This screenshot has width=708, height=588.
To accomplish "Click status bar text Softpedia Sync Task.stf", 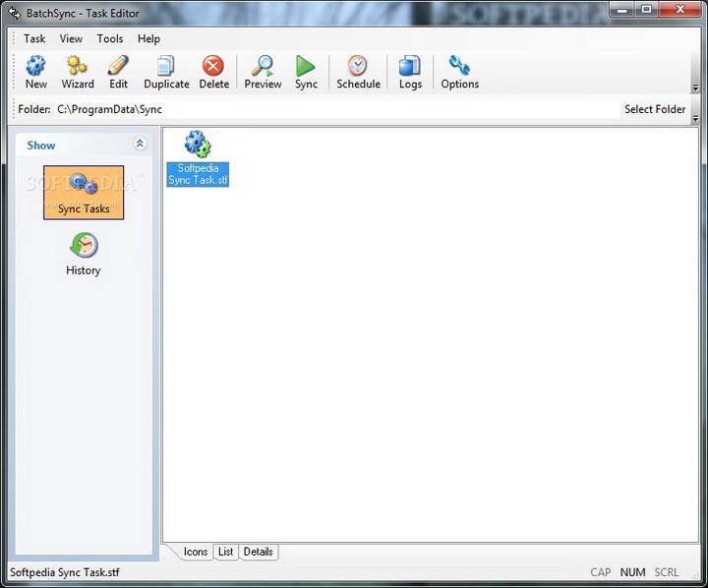I will click(65, 572).
